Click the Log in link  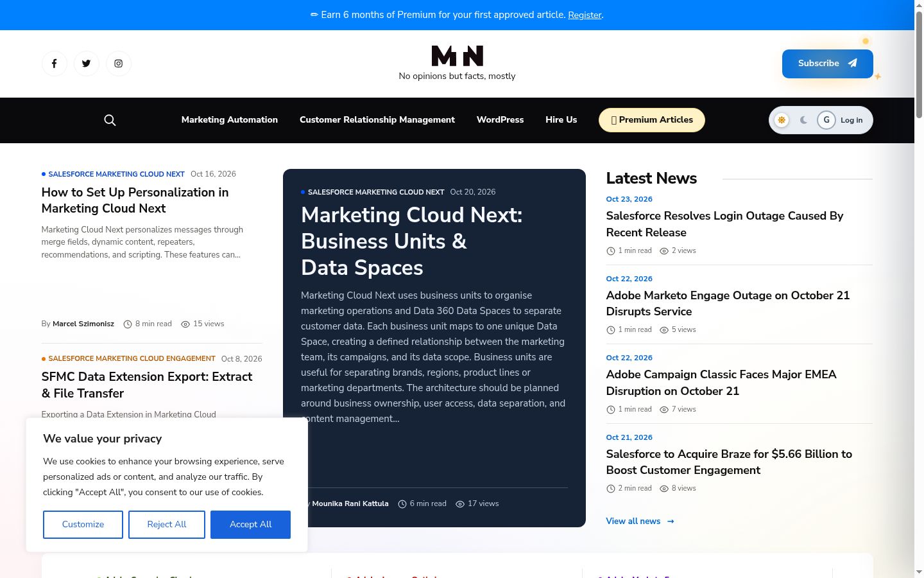click(x=851, y=120)
